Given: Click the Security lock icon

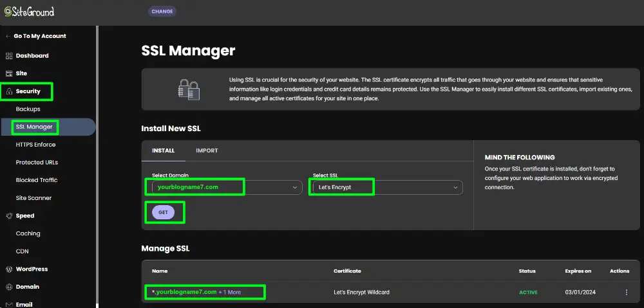Looking at the screenshot, I should (x=9, y=92).
